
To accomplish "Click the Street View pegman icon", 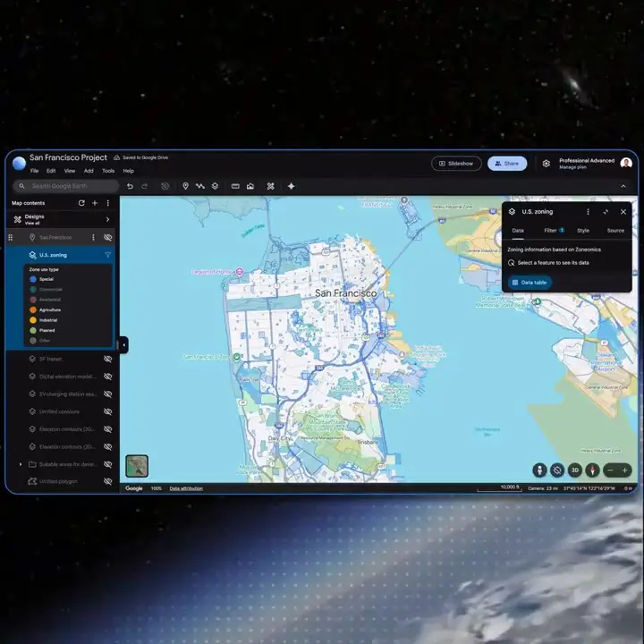I will (x=539, y=470).
